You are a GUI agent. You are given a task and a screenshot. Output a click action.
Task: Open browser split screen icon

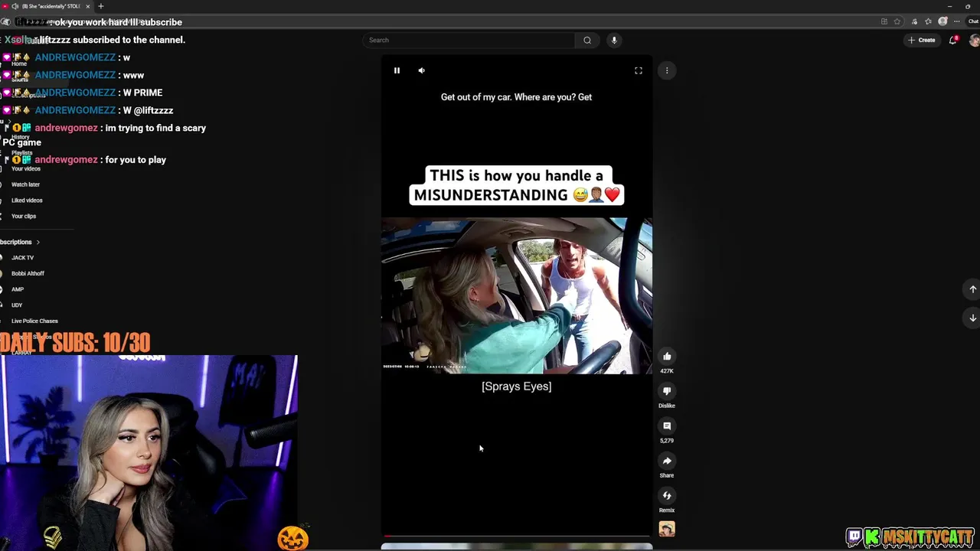(884, 21)
